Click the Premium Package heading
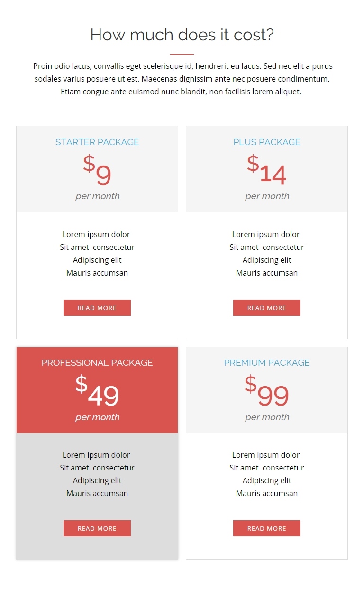This screenshot has width=364, height=590. pyautogui.click(x=267, y=362)
